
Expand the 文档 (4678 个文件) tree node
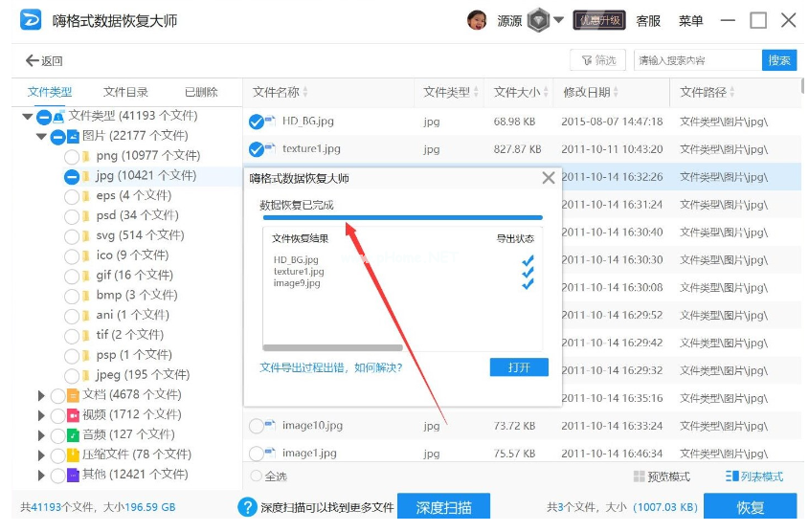pyautogui.click(x=41, y=395)
